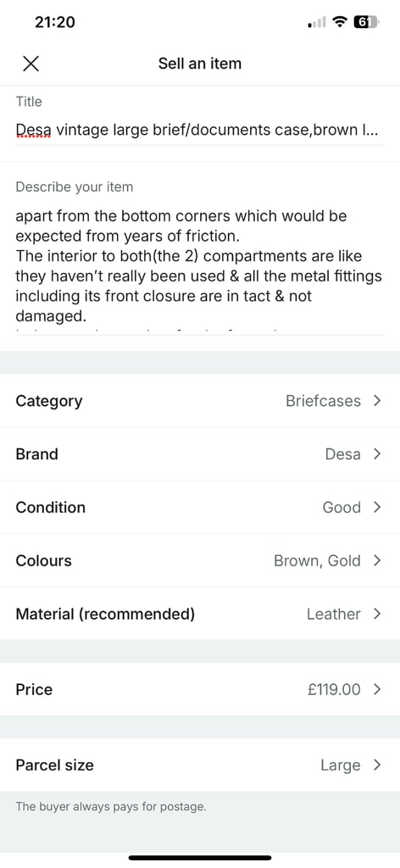Tap the Brown, Gold colours value
This screenshot has width=400, height=868.
[317, 561]
